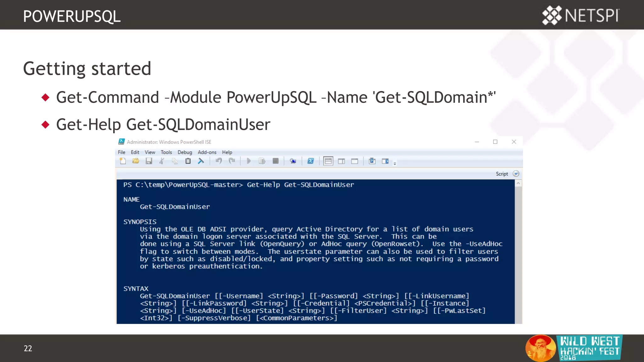Click the Run Script play icon

pos(249,161)
